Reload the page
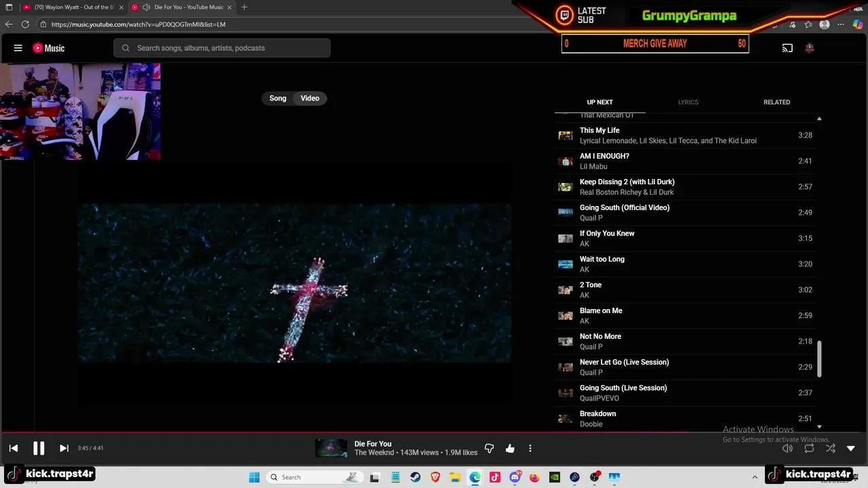Viewport: 868px width, 488px height. point(25,24)
